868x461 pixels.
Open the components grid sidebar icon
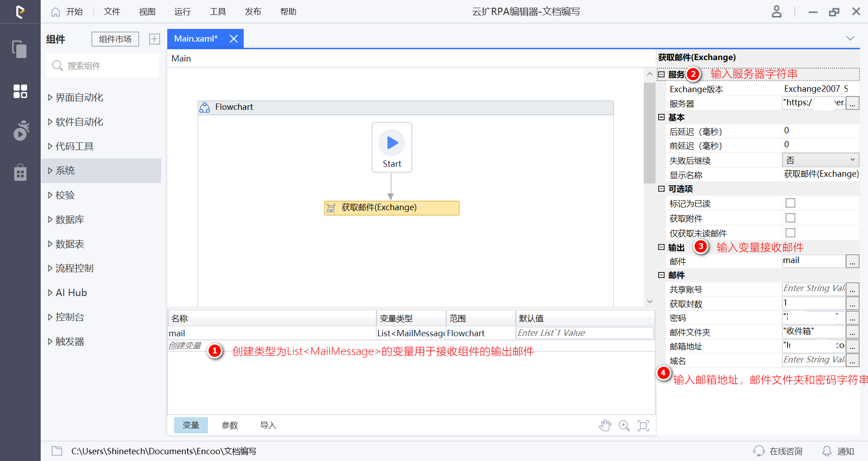click(x=20, y=91)
